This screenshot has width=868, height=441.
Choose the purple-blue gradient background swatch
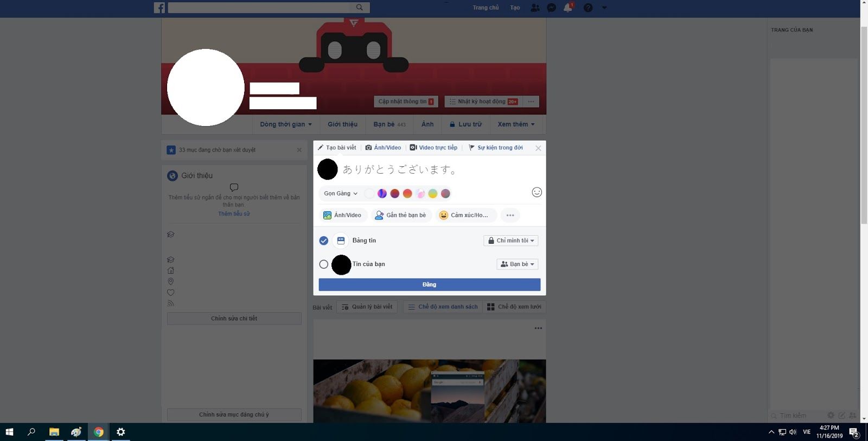coord(382,193)
